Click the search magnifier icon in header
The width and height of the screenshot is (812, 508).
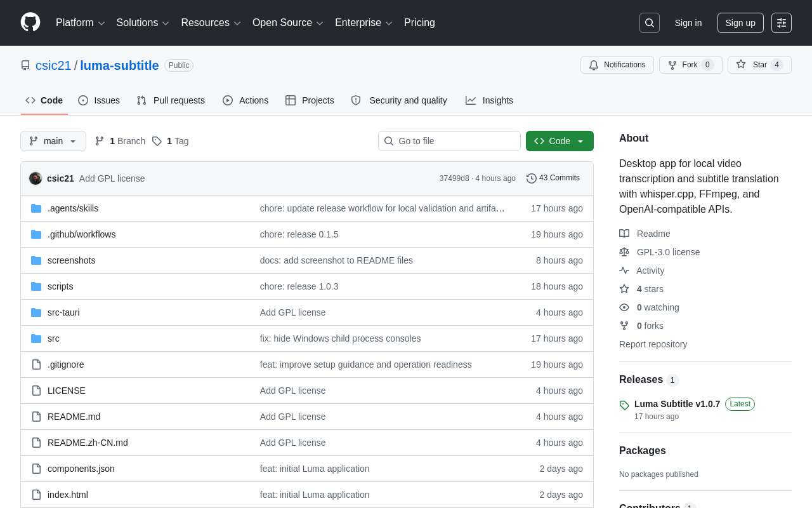(650, 23)
